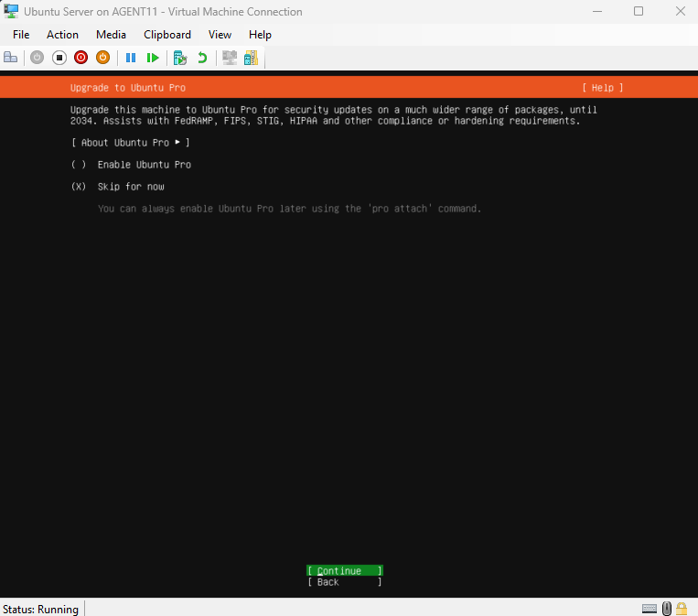Select the Enable Ubuntu Pro radio option
698x616 pixels.
point(79,165)
